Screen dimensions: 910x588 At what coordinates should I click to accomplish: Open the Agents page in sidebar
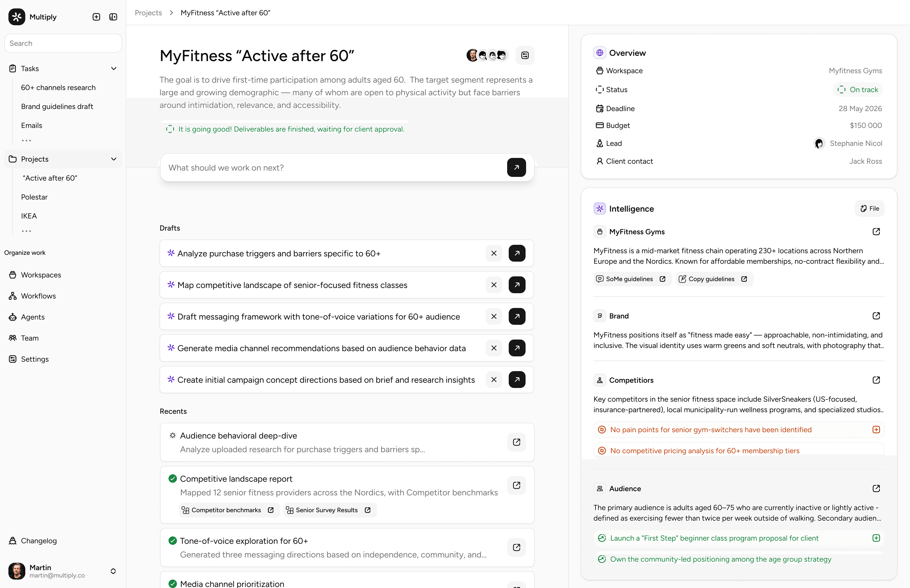(x=32, y=317)
